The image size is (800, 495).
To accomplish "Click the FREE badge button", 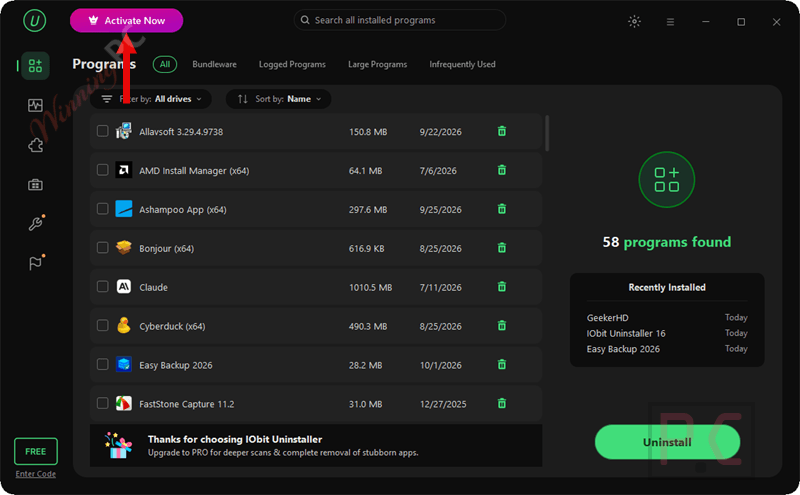I will (36, 451).
